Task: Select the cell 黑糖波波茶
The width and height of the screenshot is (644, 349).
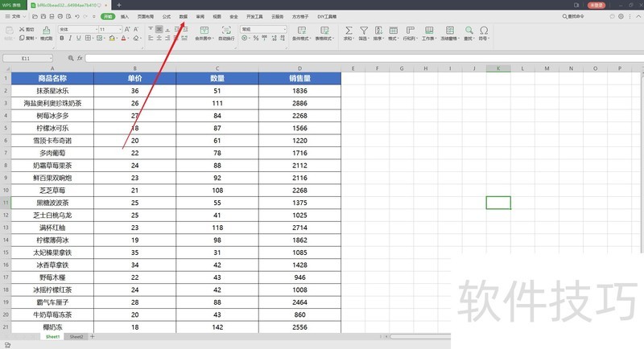Action: click(52, 203)
